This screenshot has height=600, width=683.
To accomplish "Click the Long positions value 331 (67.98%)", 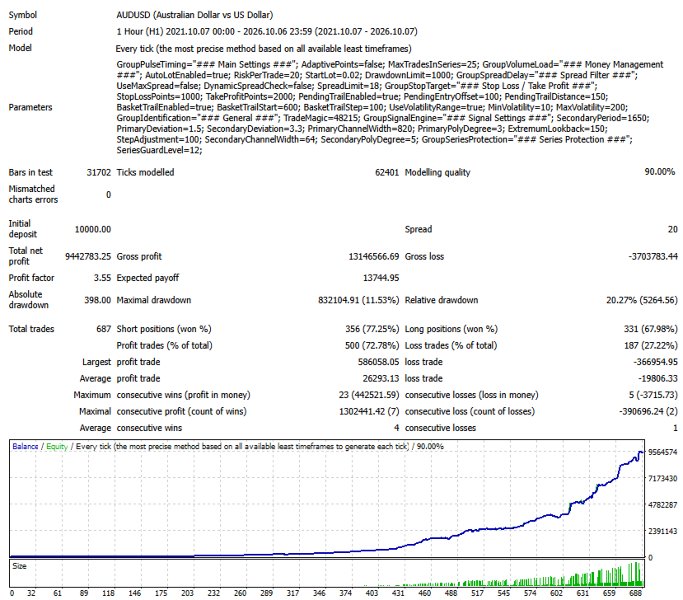I will (x=650, y=329).
